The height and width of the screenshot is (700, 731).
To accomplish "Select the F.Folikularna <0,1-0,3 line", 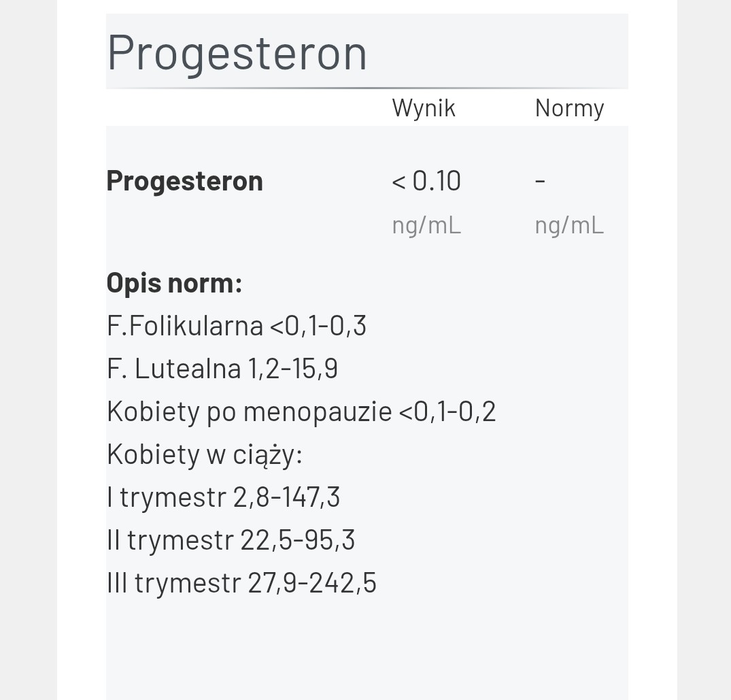I will (x=237, y=326).
